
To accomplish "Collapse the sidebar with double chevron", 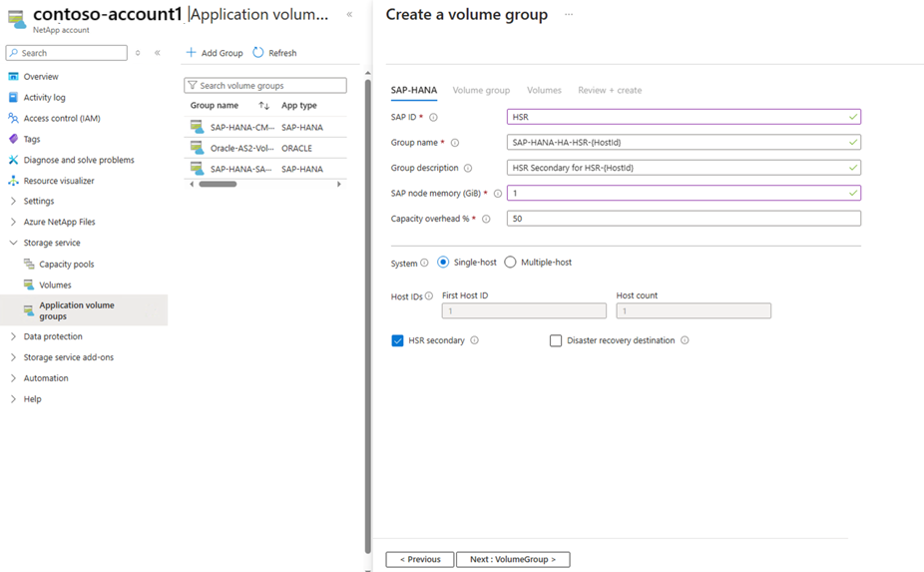I will point(158,53).
